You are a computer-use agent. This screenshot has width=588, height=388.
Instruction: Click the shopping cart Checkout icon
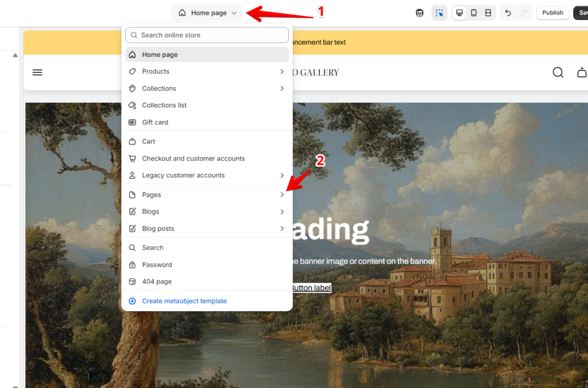133,158
